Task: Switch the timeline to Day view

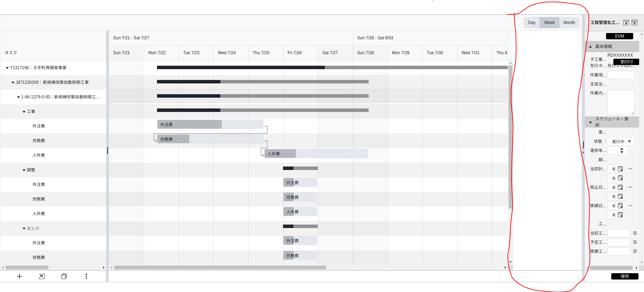Action: coord(532,23)
